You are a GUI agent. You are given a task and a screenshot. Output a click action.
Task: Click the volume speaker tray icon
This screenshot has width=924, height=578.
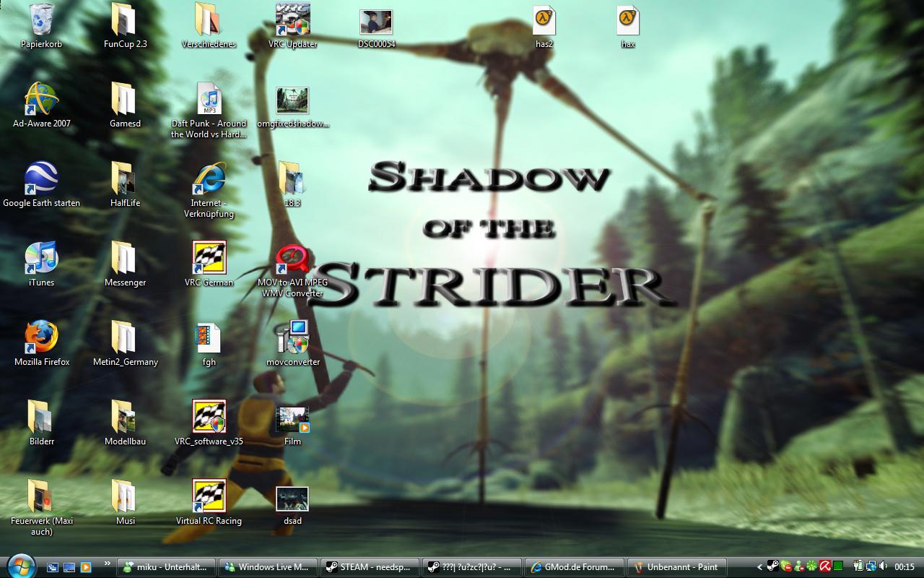[883, 567]
